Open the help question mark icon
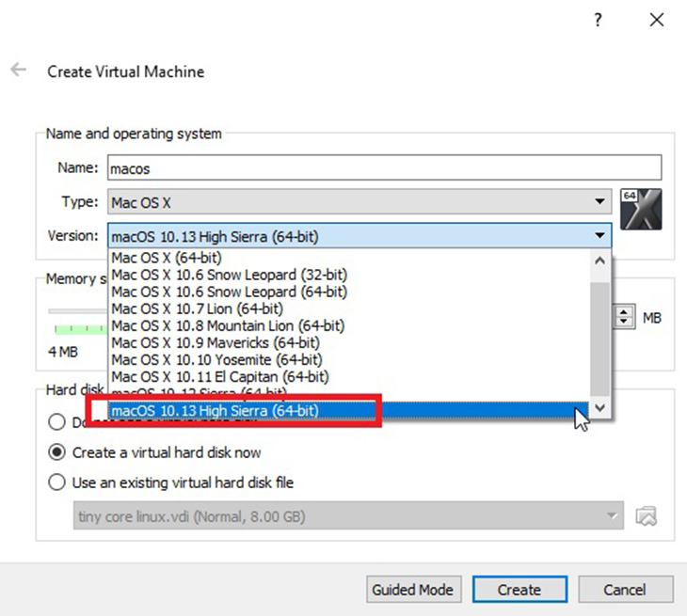 [598, 20]
